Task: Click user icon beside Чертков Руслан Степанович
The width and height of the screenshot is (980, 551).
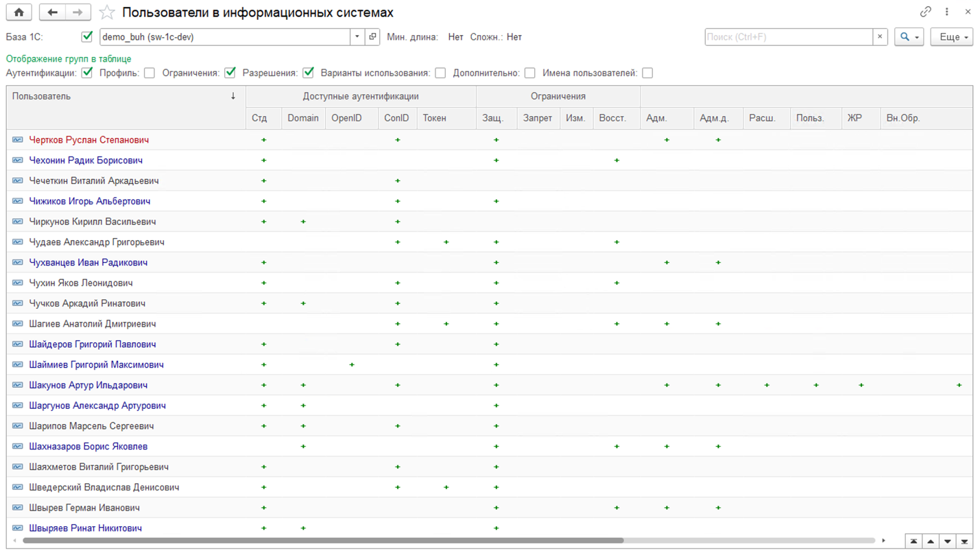Action: 18,140
